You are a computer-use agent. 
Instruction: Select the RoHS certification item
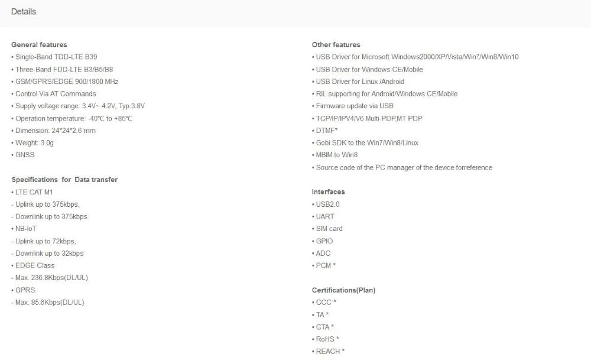326,339
